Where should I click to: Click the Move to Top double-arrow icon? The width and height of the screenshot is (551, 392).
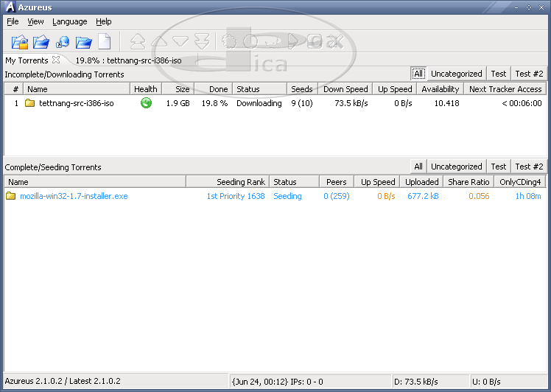tap(137, 41)
